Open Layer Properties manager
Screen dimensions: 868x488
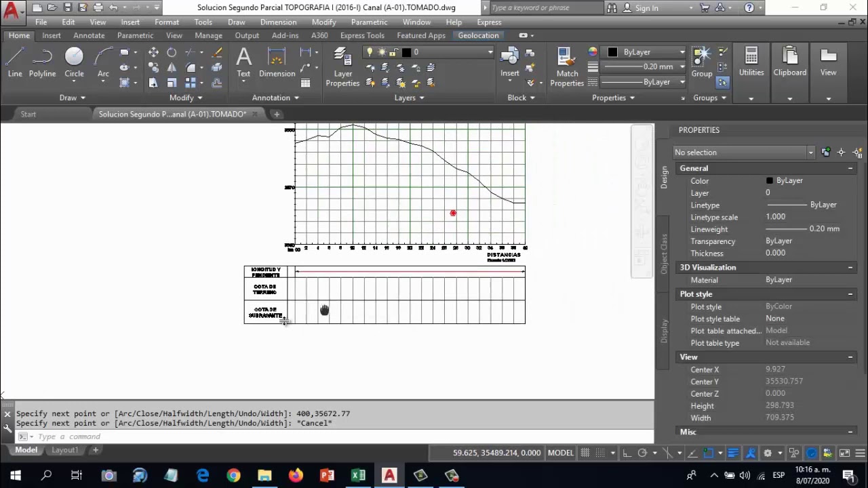[x=342, y=67]
